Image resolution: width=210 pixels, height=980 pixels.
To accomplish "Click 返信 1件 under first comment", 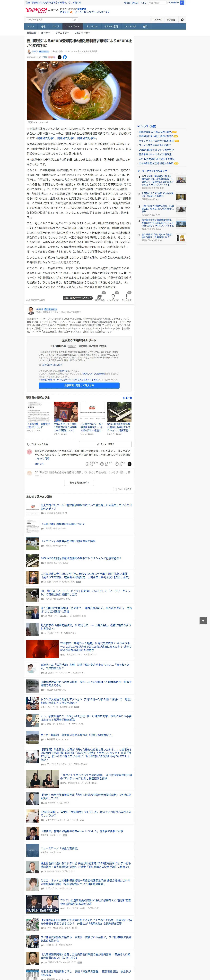I will (39, 464).
